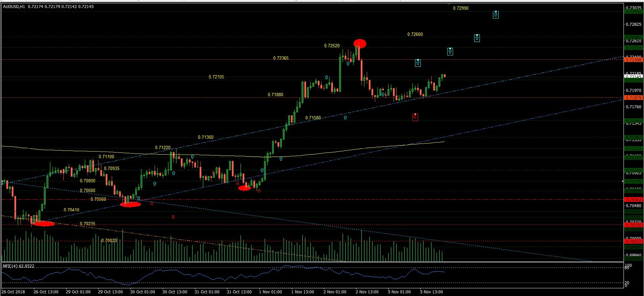Click the AUDUSD,H1 symbol label

click(14, 7)
